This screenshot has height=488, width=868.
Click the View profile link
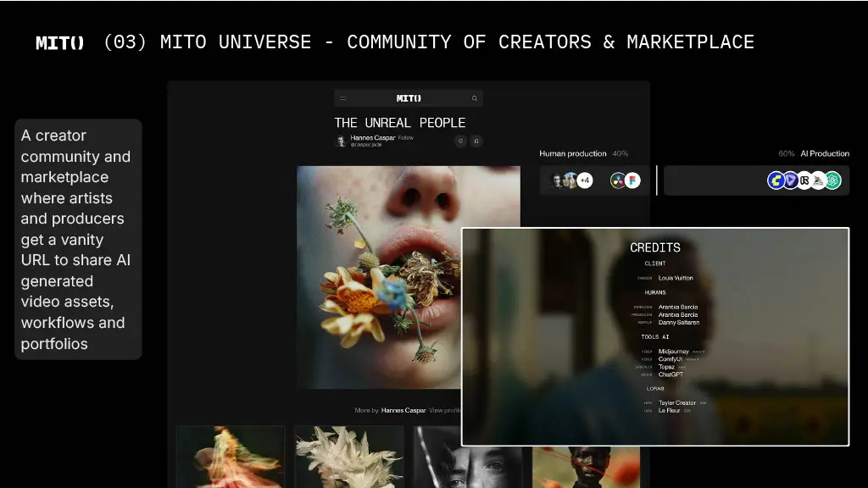[446, 410]
